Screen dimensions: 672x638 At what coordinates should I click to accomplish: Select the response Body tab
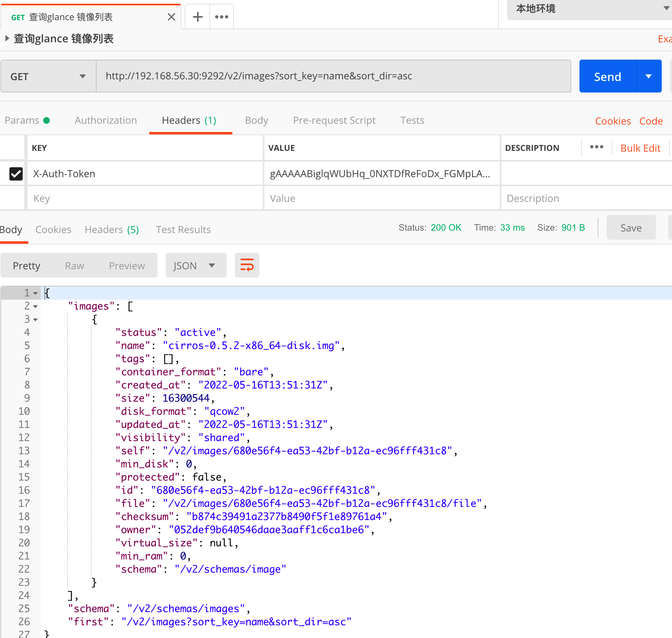point(11,230)
